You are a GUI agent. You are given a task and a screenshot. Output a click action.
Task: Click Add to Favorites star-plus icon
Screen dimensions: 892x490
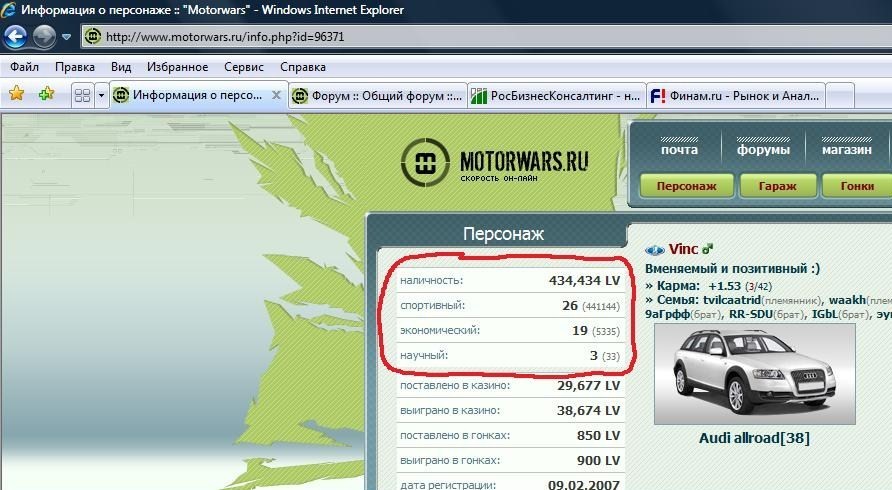46,94
